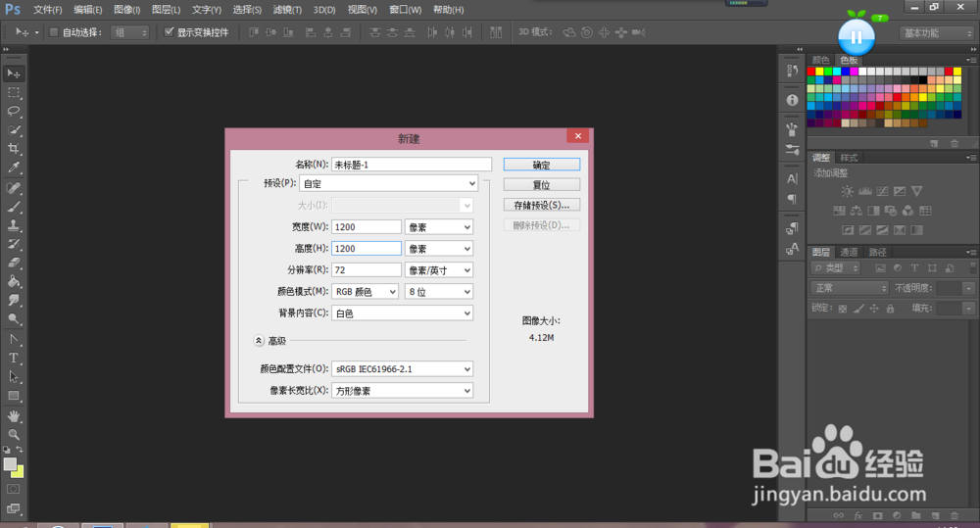The width and height of the screenshot is (980, 528).
Task: Click the 宽度 Width input field
Action: 367,227
